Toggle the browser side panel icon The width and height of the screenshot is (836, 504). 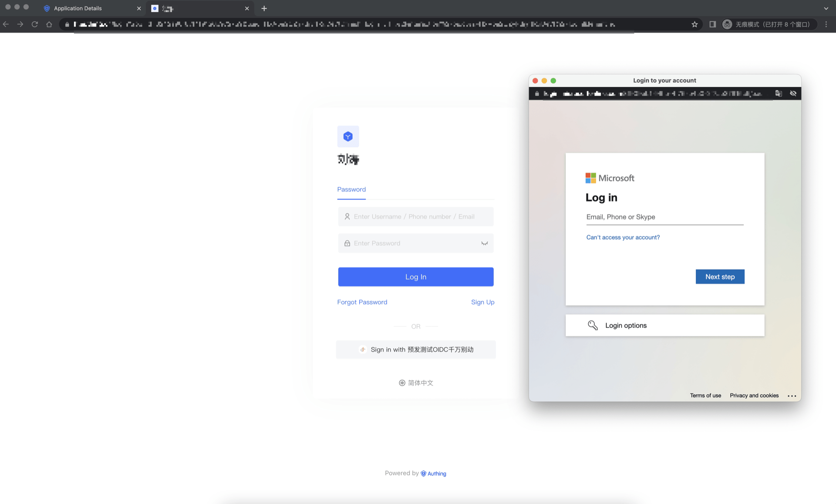(712, 24)
